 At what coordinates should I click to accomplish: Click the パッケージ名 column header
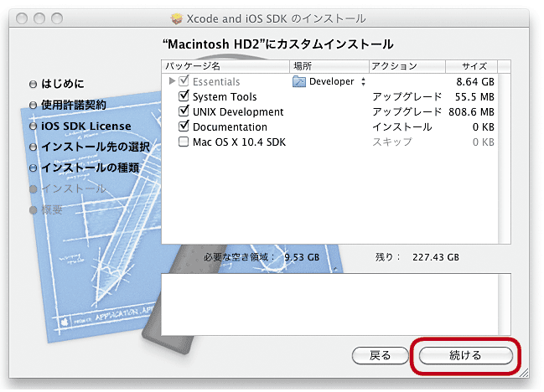click(225, 66)
